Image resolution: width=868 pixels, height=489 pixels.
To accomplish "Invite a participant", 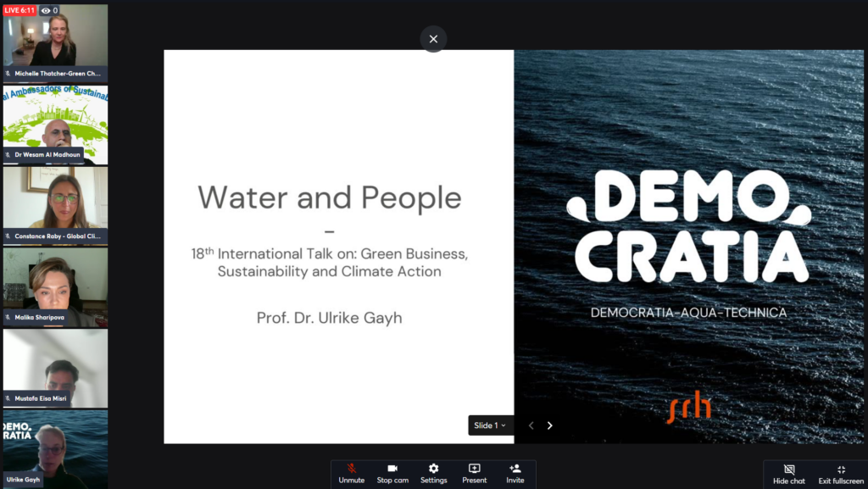I will point(515,474).
